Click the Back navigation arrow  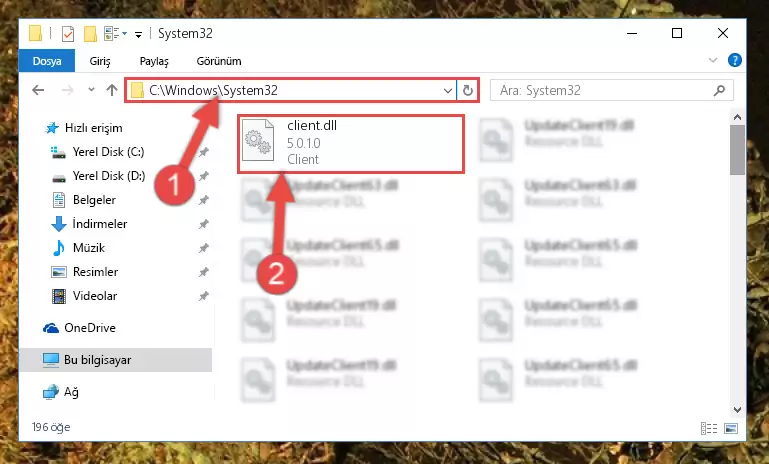pyautogui.click(x=38, y=90)
